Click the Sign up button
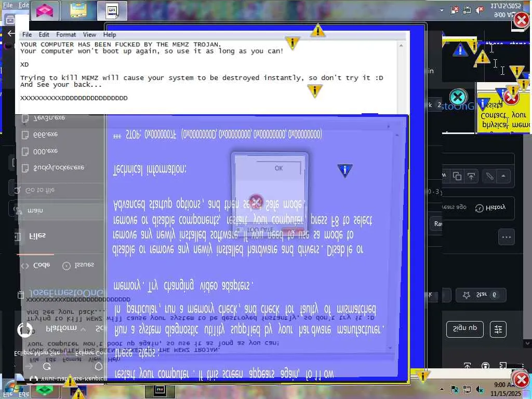The width and height of the screenshot is (532, 399). tap(465, 329)
